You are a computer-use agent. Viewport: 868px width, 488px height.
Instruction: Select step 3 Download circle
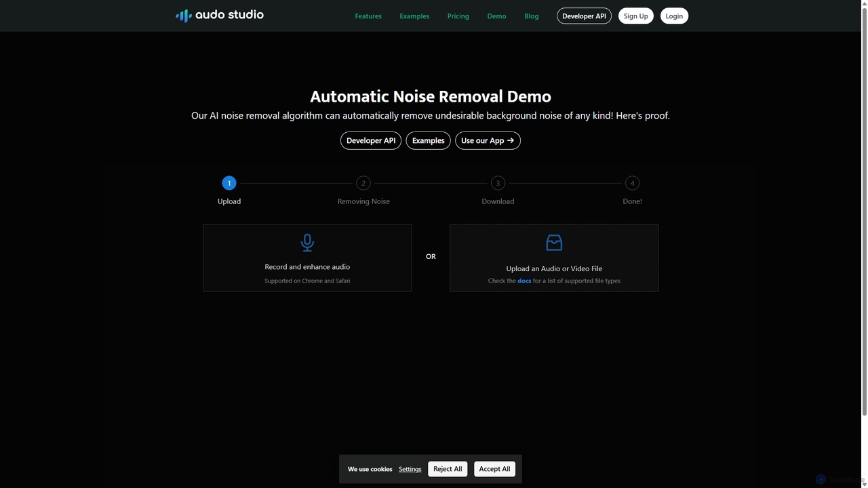pyautogui.click(x=498, y=183)
